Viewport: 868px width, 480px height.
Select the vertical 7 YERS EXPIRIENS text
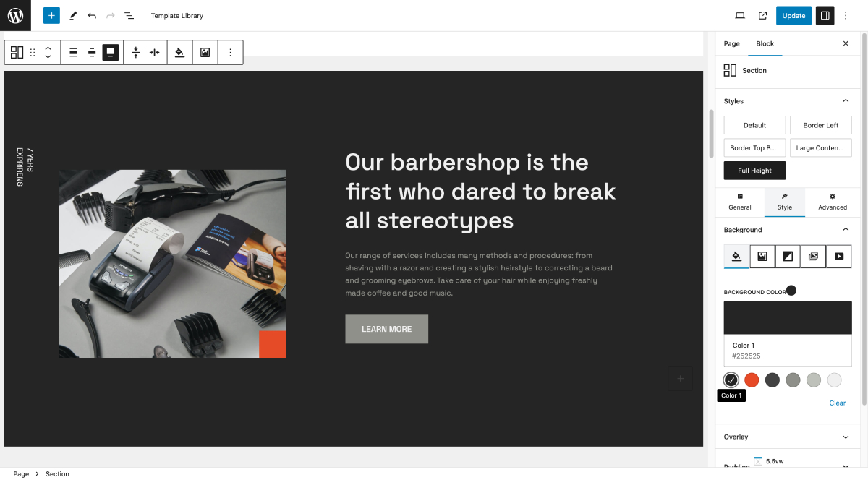tap(25, 167)
